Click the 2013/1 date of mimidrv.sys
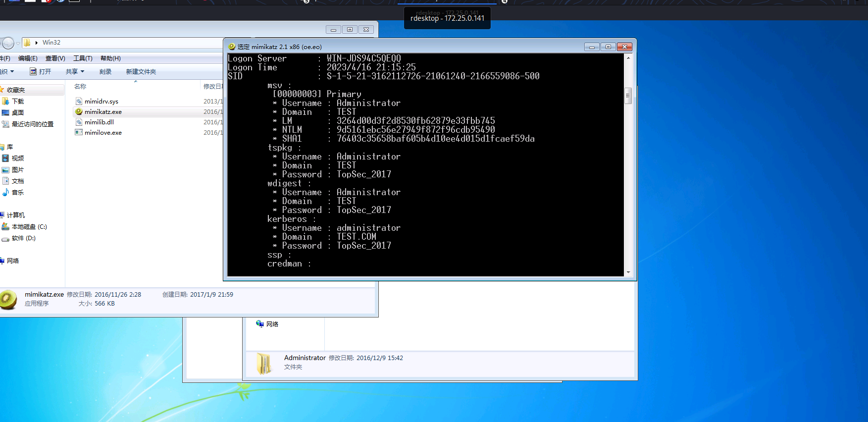 (213, 101)
